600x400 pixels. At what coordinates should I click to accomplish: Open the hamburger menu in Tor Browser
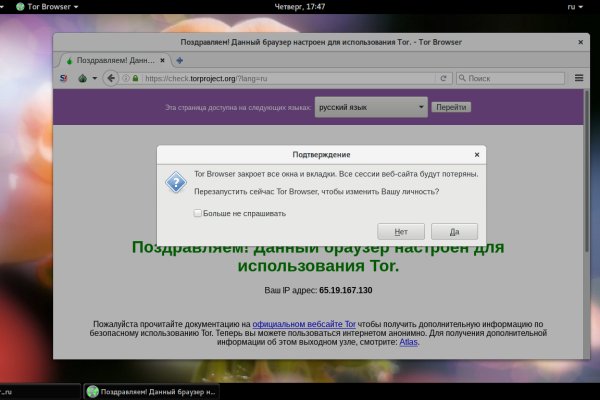578,78
